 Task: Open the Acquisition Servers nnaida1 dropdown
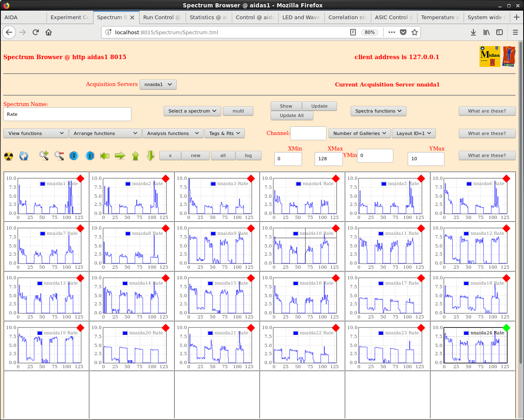pos(158,84)
